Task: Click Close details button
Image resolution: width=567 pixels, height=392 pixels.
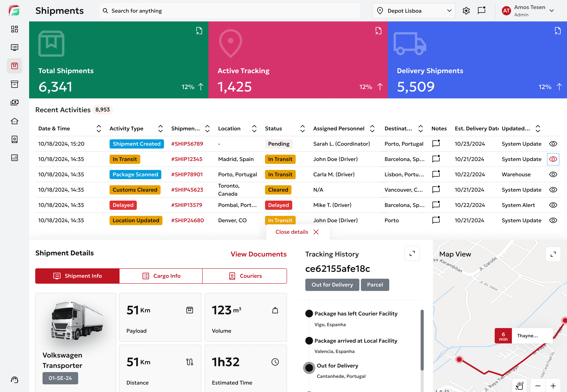Action: [297, 232]
